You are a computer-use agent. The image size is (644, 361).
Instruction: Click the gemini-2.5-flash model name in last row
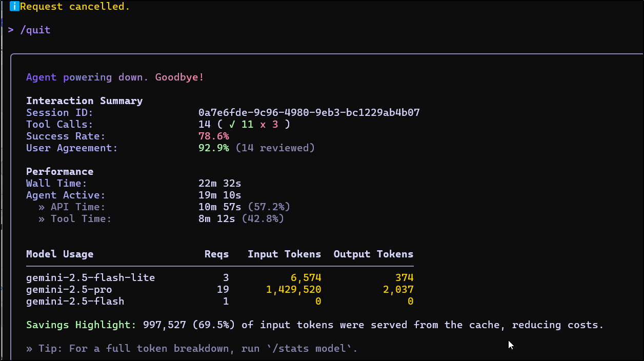click(75, 302)
